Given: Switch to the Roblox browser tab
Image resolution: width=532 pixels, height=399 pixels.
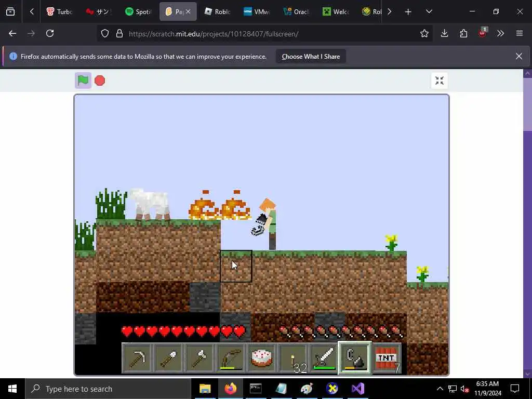Looking at the screenshot, I should [218, 11].
